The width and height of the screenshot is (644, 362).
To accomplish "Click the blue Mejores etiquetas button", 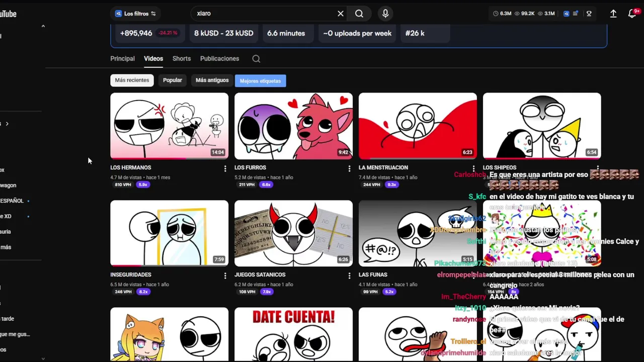I will coord(260,81).
